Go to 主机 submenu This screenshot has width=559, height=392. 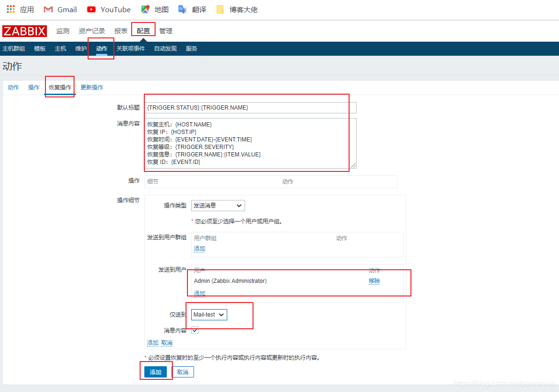tap(60, 48)
